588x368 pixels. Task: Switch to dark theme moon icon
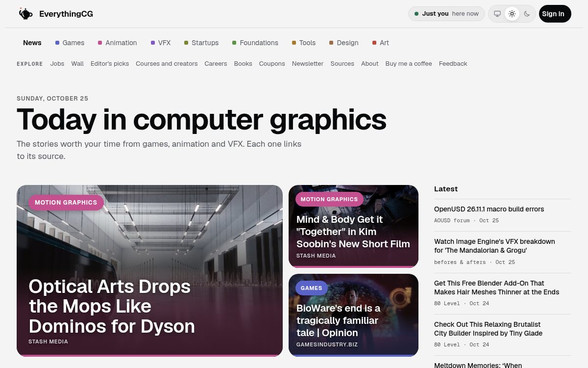click(x=527, y=14)
